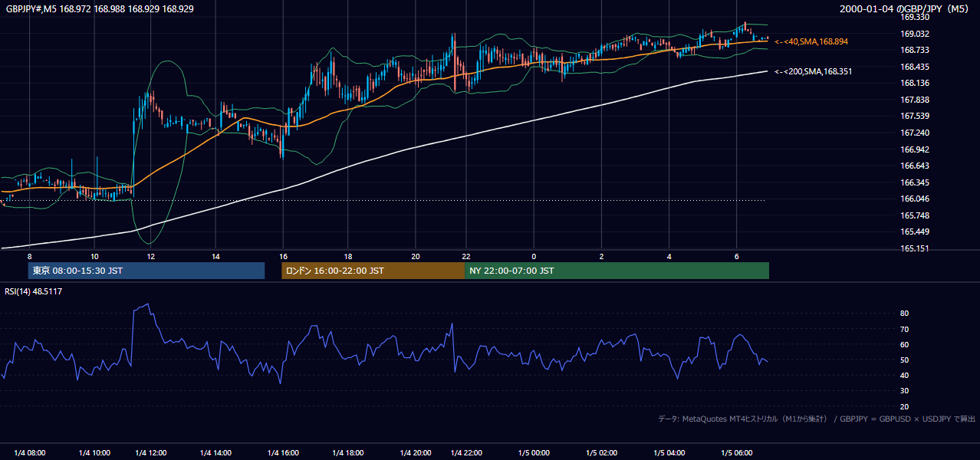Image resolution: width=980 pixels, height=460 pixels.
Task: Click the 1/4 22:00 bottom time label
Action: pos(465,452)
